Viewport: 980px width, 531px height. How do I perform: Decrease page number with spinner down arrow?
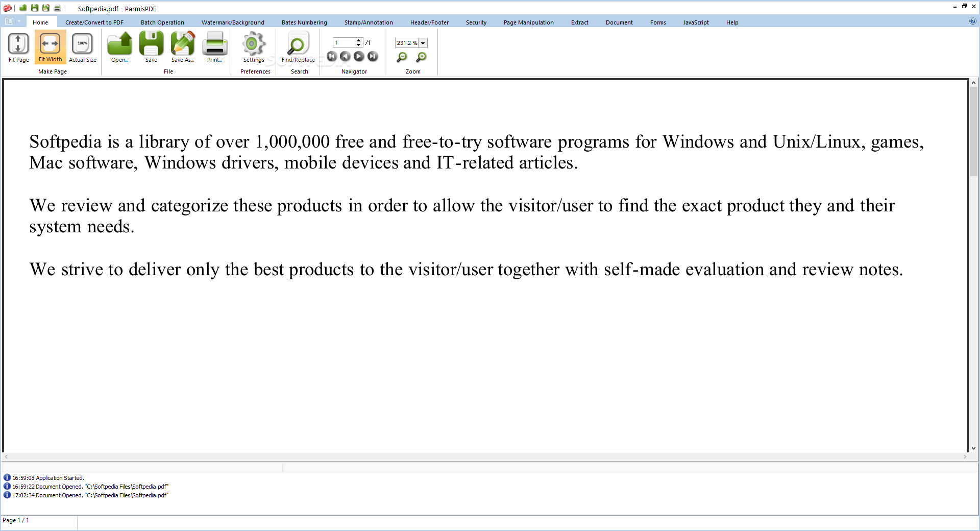(x=359, y=45)
